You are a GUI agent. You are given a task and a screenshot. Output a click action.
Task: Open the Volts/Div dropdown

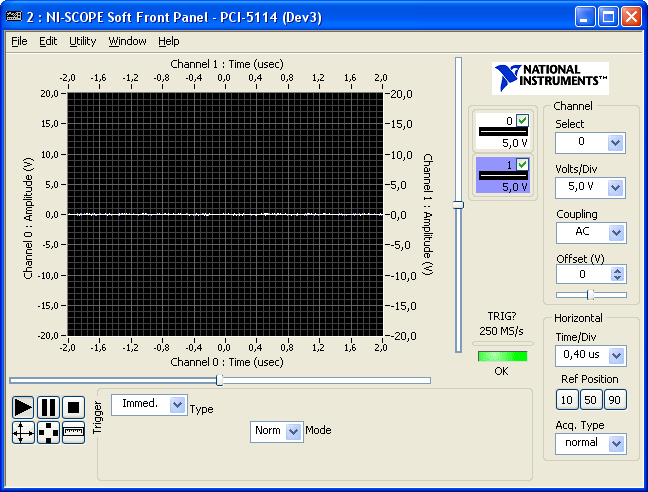(x=615, y=188)
